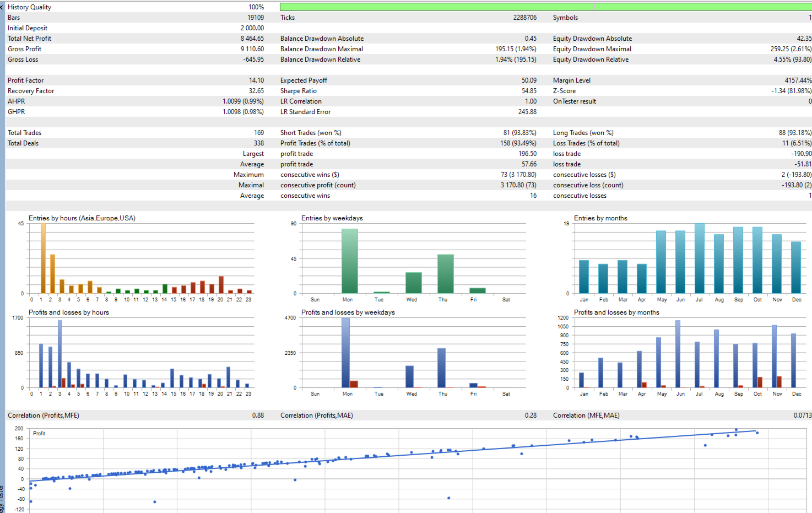Click the Jul bar in Entries by months

point(700,258)
